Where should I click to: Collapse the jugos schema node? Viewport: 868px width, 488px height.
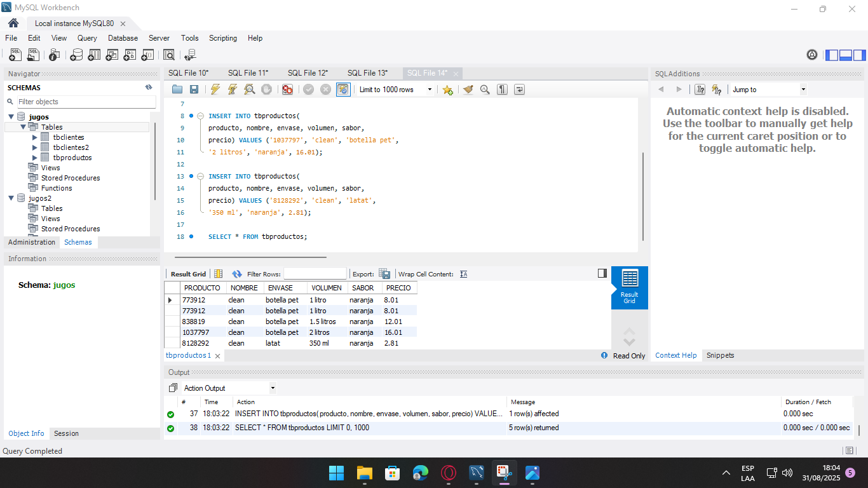pyautogui.click(x=11, y=117)
